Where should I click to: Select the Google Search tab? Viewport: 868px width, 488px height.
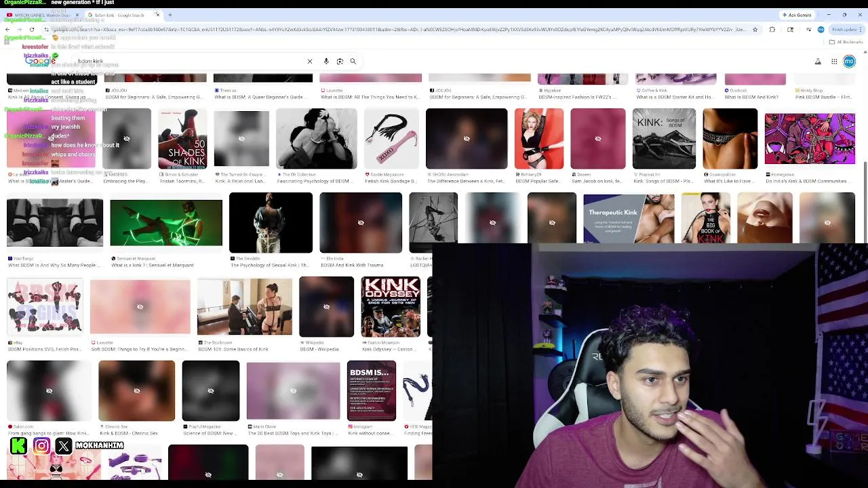(119, 15)
